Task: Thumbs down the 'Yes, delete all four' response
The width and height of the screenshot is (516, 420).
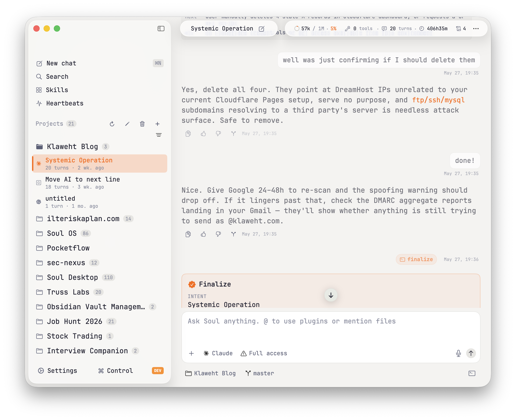Action: pos(218,133)
